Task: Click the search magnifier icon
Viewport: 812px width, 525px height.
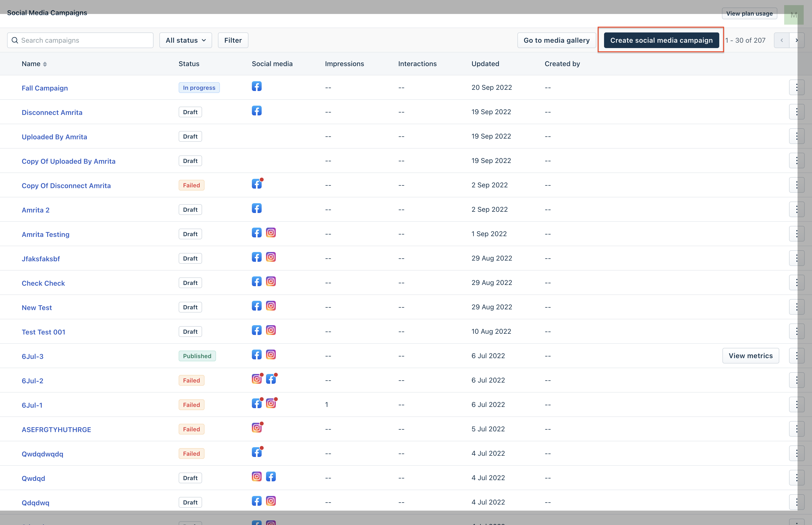Action: pos(15,40)
